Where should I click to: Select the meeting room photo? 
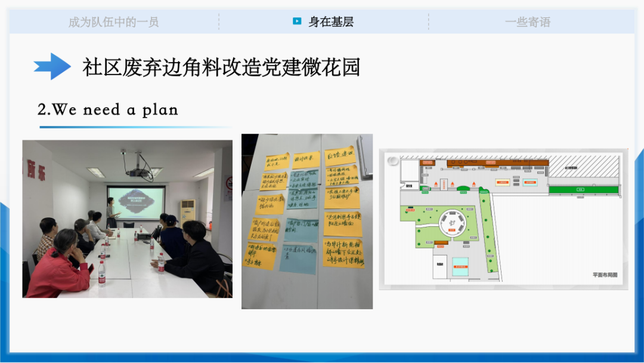[x=127, y=219]
